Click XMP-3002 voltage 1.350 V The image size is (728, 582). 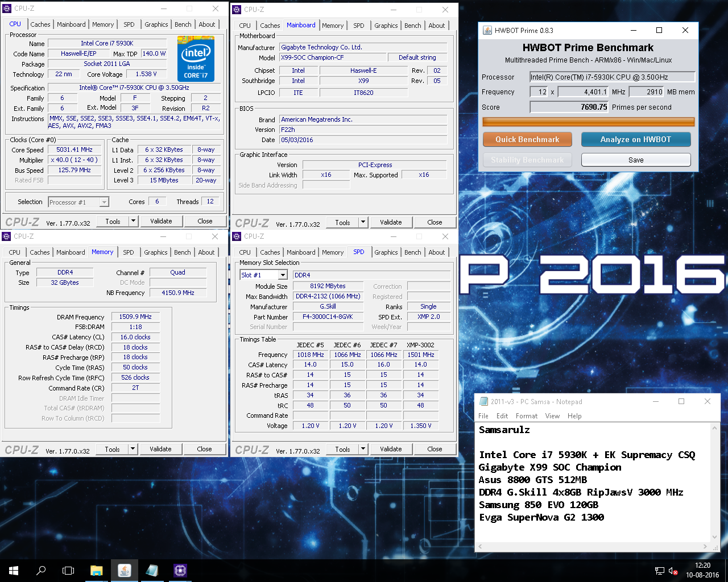420,426
